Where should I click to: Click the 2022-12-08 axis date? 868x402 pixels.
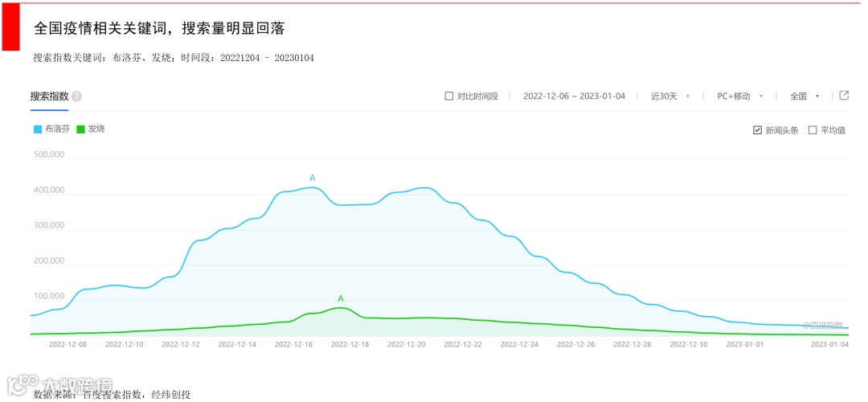pyautogui.click(x=68, y=344)
